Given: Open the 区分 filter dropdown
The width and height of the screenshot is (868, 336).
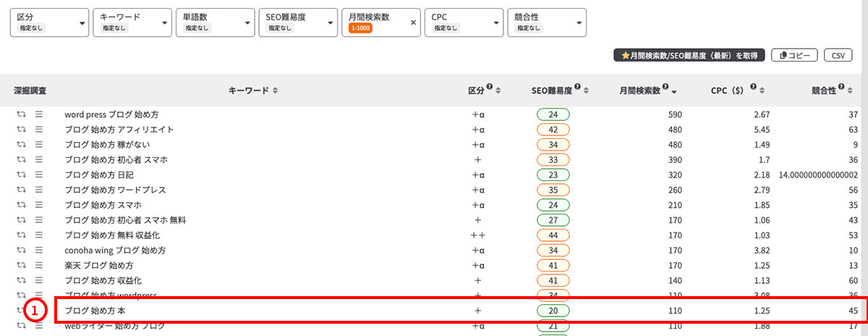Looking at the screenshot, I should tap(49, 22).
